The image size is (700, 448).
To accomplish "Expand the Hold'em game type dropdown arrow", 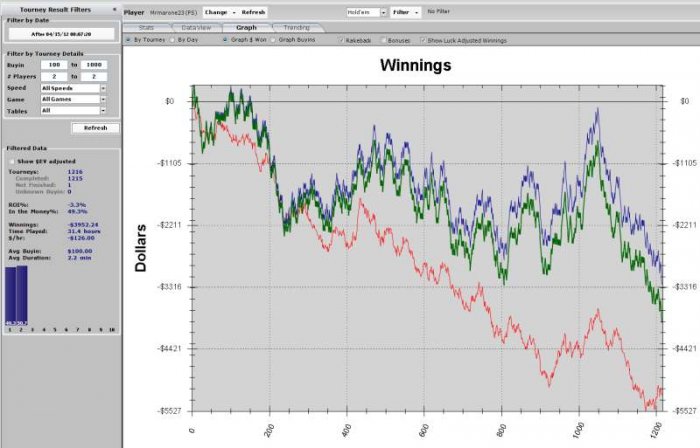I will click(383, 12).
